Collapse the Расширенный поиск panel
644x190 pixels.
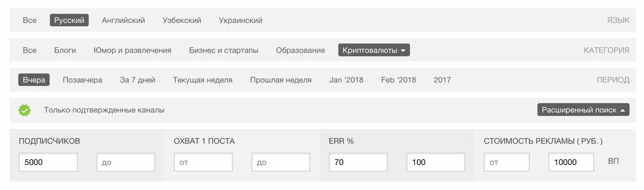(583, 110)
